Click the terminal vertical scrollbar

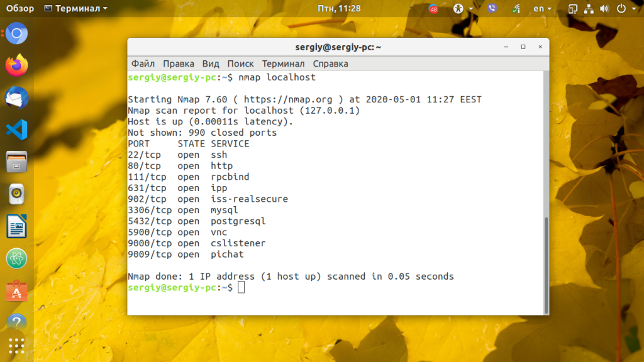point(546,264)
